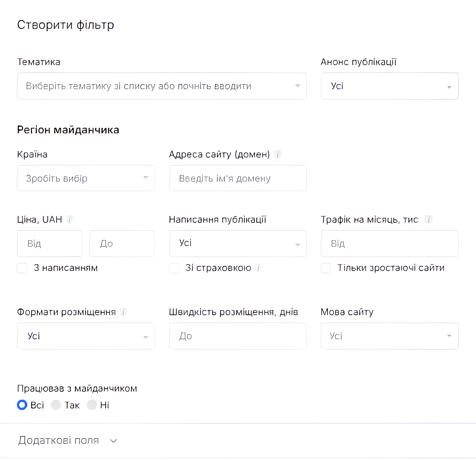The image size is (476, 460).
Task: Open the Країна selection dropdown
Action: click(x=86, y=178)
